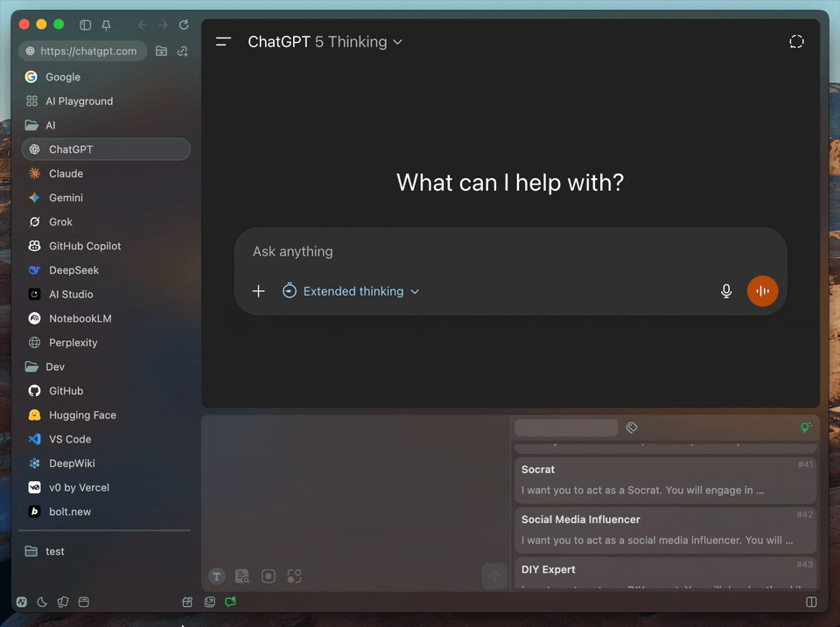
Task: Click the screen record square icon
Action: tap(269, 576)
